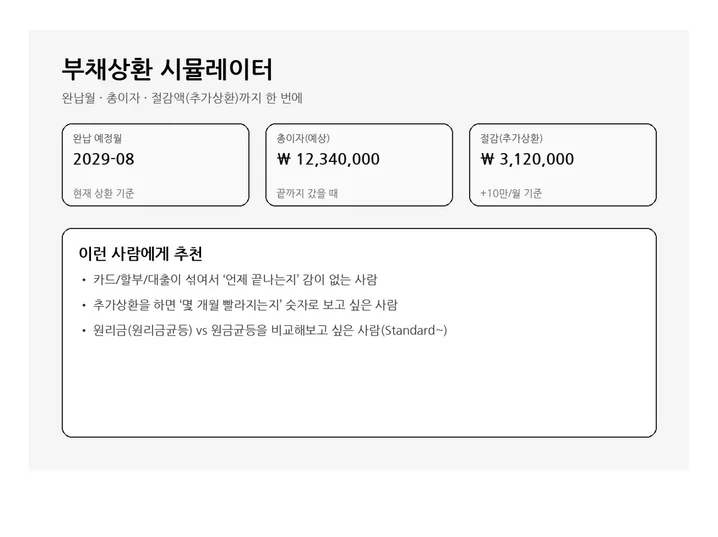
Task: Select the ₩ 12,340,000 total interest value
Action: [x=328, y=159]
